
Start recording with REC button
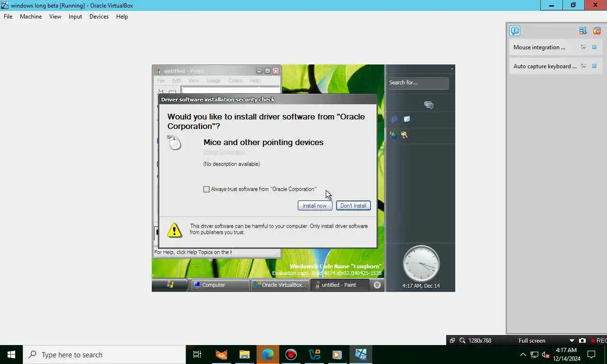point(598,341)
